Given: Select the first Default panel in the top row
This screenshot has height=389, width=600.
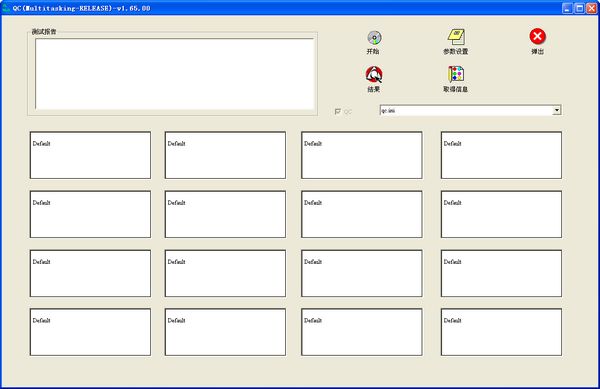Looking at the screenshot, I should 90,155.
